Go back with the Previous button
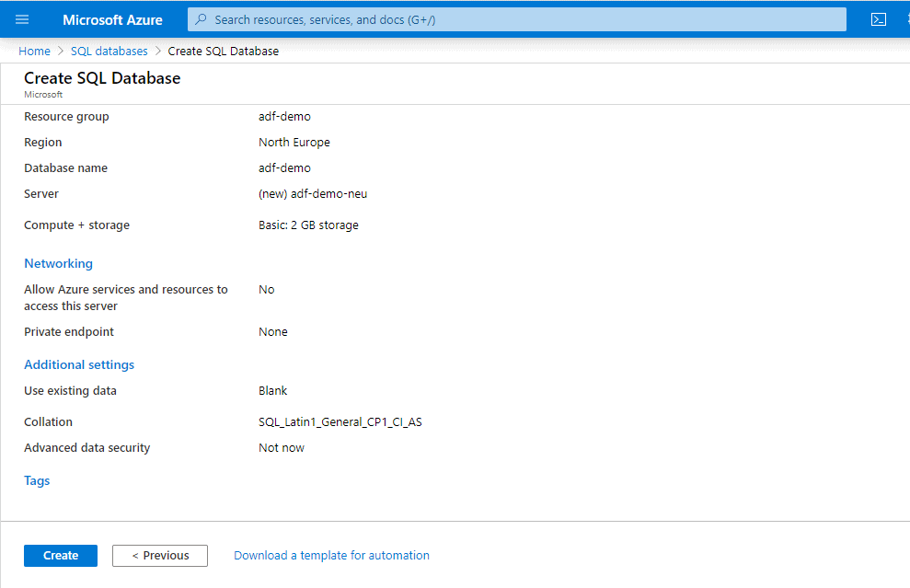This screenshot has height=588, width=910. [x=160, y=556]
